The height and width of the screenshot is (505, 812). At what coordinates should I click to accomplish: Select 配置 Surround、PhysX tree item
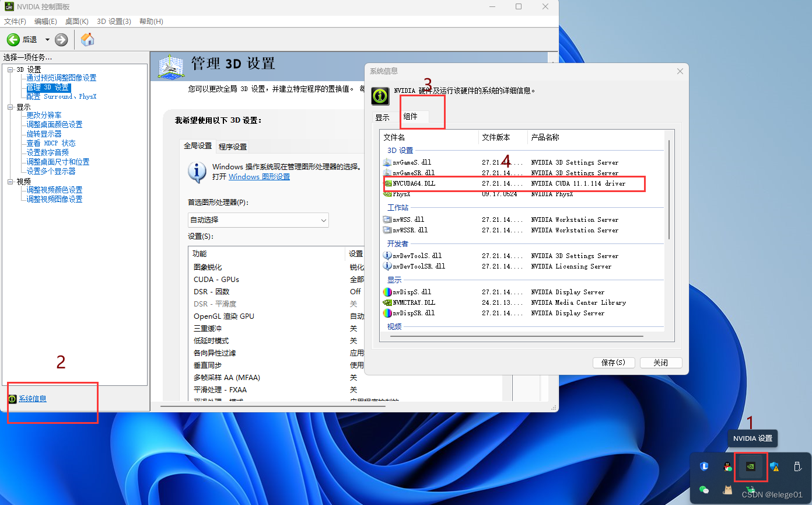tap(61, 97)
